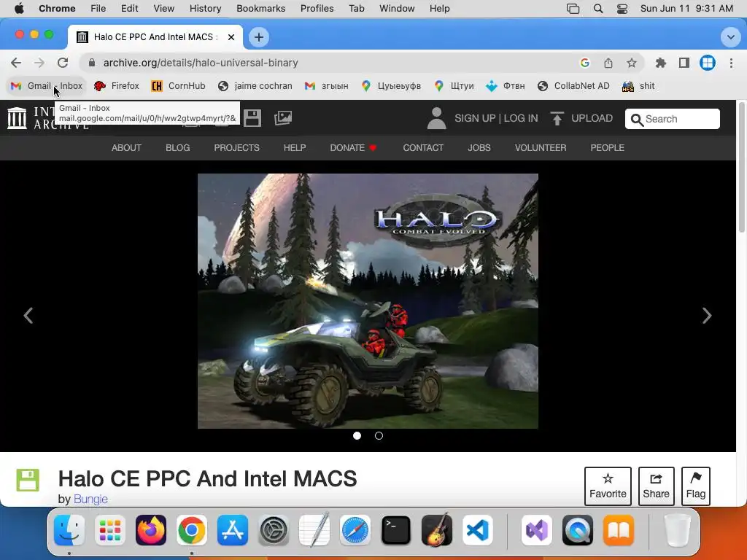Bookmark this page with the star icon

coord(631,63)
